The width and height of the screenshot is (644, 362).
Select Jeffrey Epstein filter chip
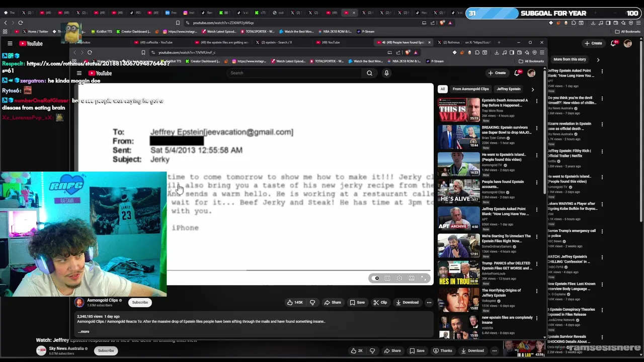point(509,89)
